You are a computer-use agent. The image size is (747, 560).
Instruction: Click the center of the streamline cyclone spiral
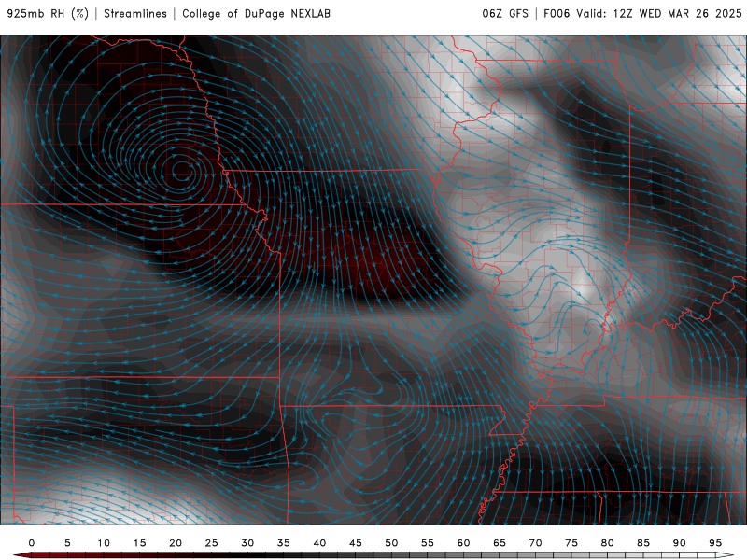(181, 170)
